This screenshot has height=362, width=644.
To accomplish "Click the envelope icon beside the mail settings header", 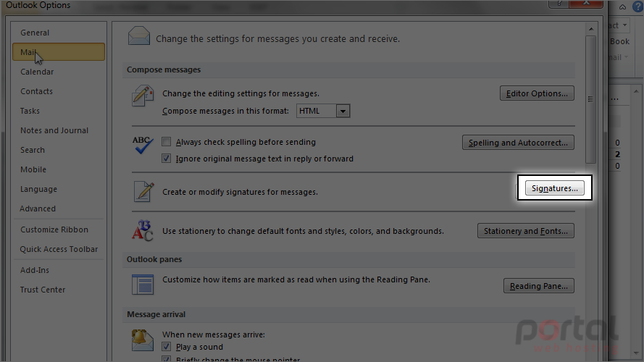I will coord(139,35).
